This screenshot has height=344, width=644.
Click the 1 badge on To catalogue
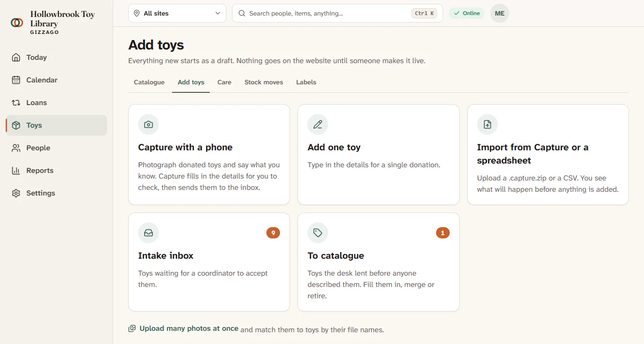pos(443,233)
